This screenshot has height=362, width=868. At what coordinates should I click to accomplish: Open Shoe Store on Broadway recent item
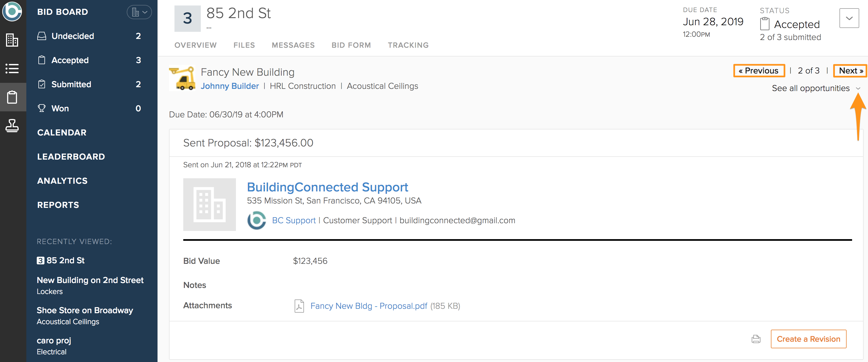[x=84, y=310]
